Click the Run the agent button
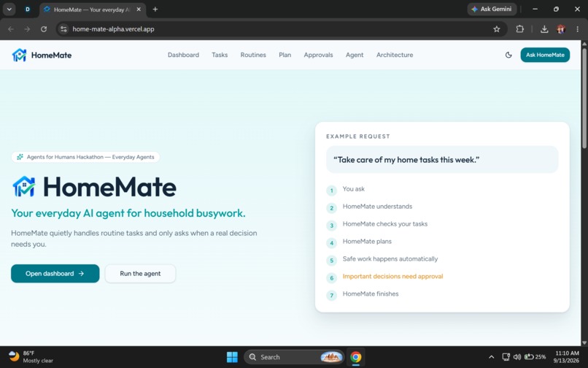The width and height of the screenshot is (588, 368). pos(140,273)
